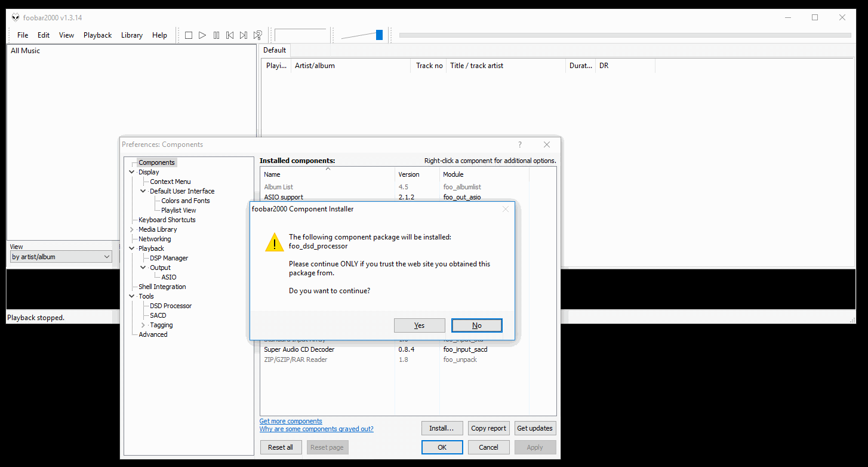868x467 pixels.
Task: Close the Component Installer dialog
Action: point(506,209)
